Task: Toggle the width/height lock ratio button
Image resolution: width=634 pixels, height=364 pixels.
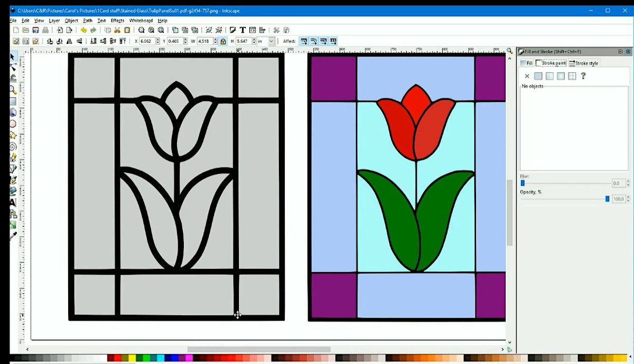Action: (x=223, y=41)
